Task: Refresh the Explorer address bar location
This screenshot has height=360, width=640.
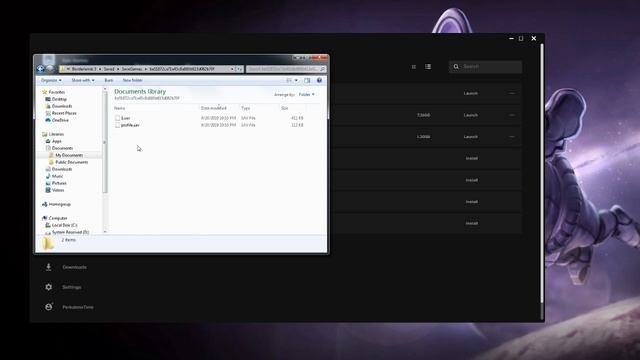Action: coord(240,69)
